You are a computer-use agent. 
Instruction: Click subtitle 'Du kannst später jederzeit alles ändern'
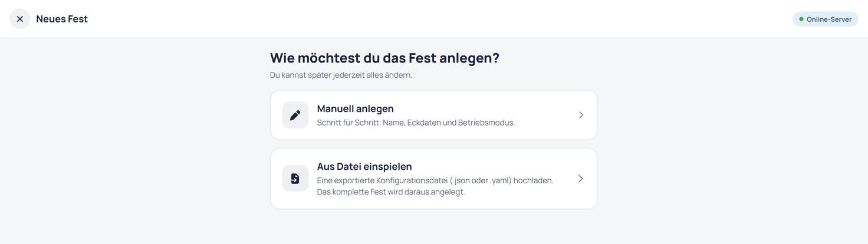click(x=341, y=75)
